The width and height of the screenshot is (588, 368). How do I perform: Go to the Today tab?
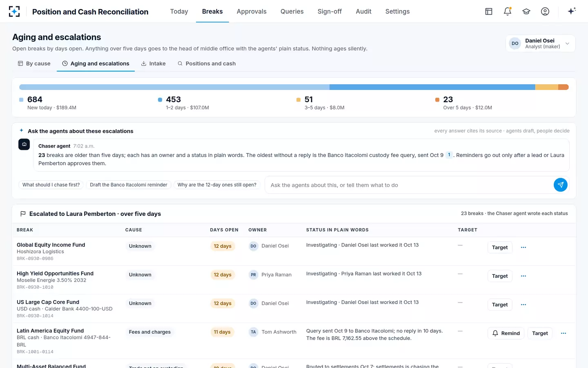click(x=179, y=11)
